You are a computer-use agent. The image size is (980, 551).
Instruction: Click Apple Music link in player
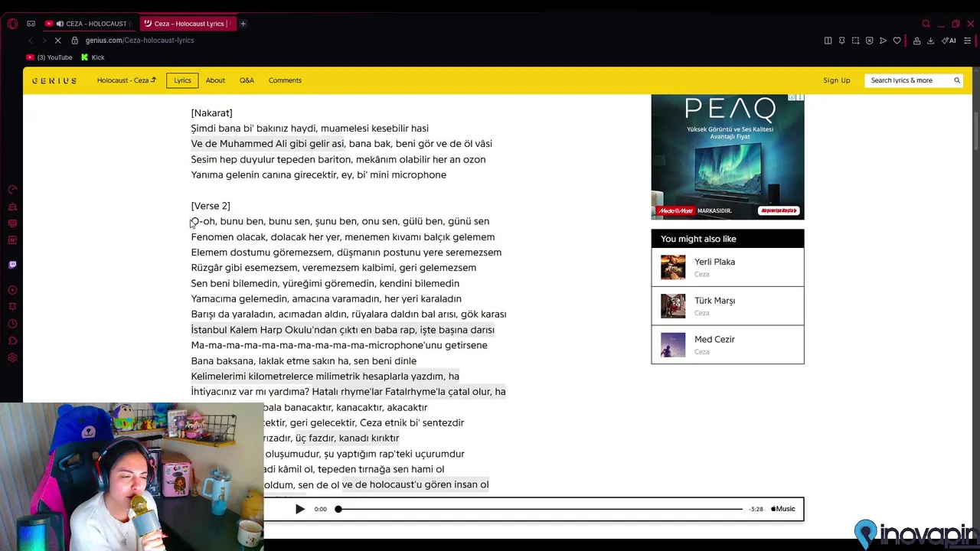coord(782,509)
